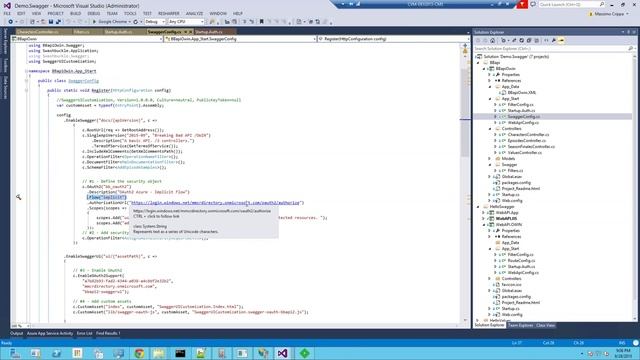Switch to the Team Explorer tab
640x360 pixels.
520,326
